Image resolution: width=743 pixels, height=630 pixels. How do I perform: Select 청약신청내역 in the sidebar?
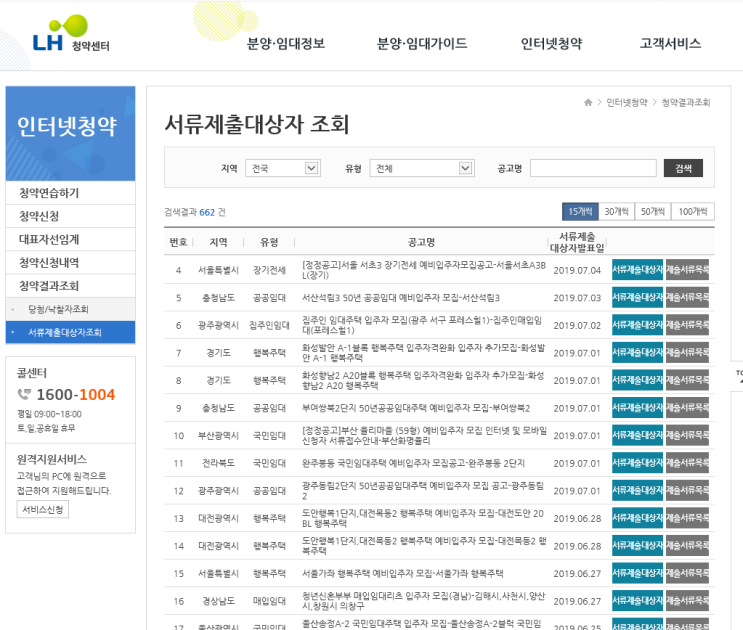[x=70, y=262]
